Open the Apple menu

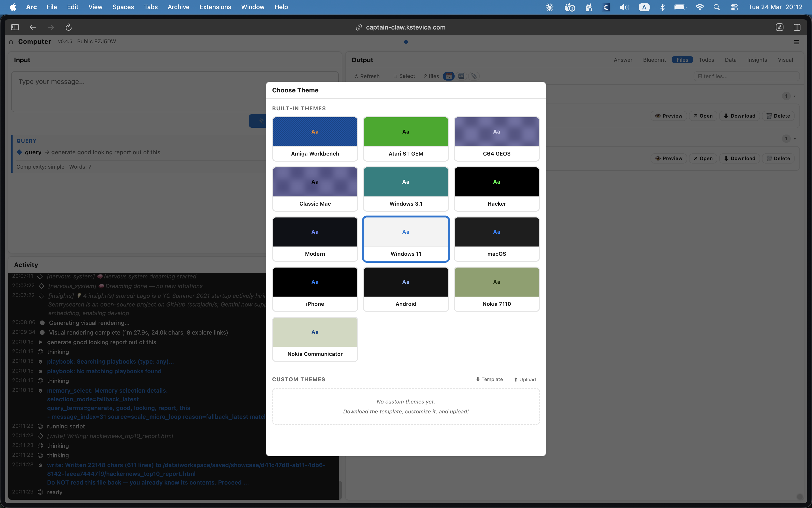13,7
